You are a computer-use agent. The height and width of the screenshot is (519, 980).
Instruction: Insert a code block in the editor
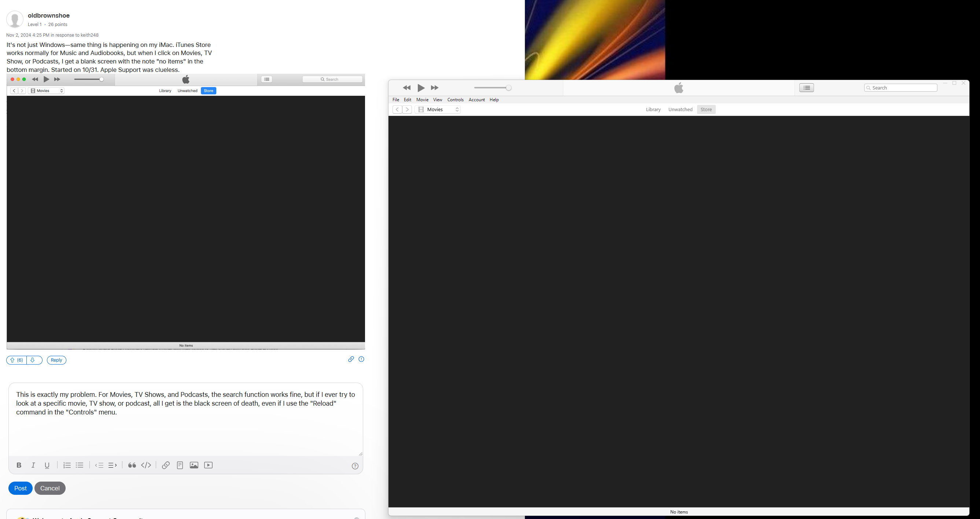click(x=146, y=465)
